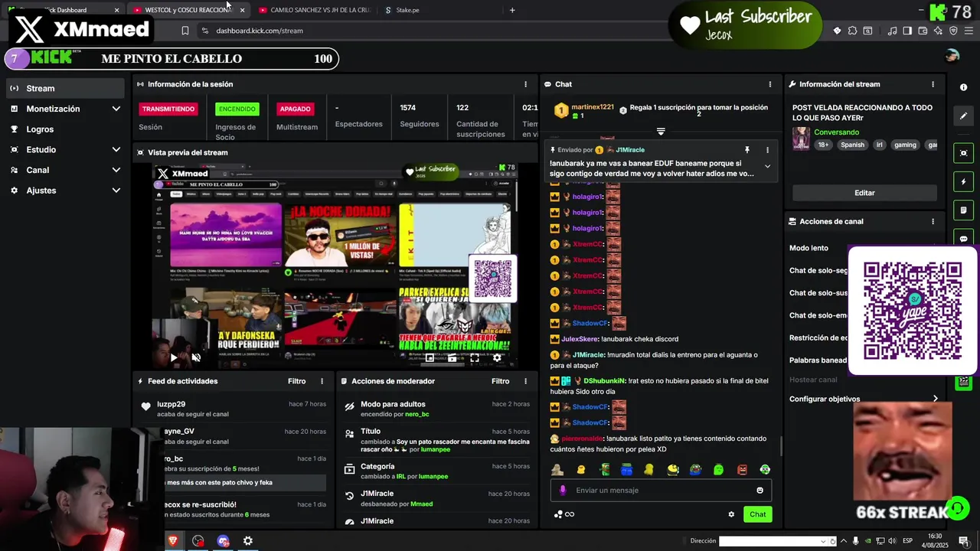Open chat settings gear icon

point(731,514)
